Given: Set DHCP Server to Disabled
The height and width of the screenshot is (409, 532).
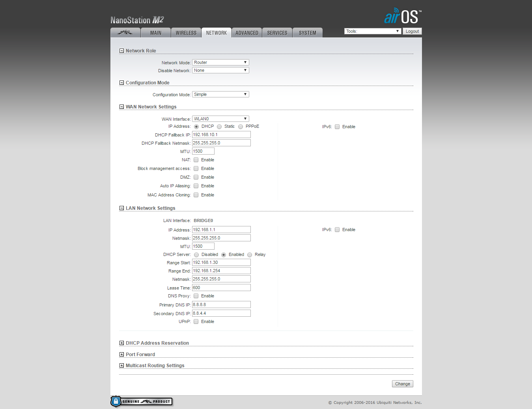Looking at the screenshot, I should click(x=196, y=255).
